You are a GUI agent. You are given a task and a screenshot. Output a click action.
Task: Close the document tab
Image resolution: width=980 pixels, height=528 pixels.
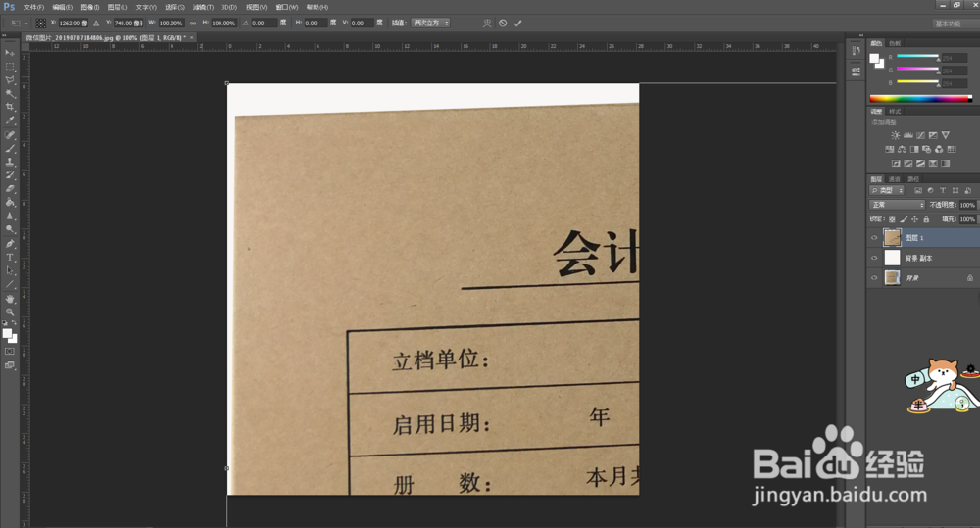point(192,38)
